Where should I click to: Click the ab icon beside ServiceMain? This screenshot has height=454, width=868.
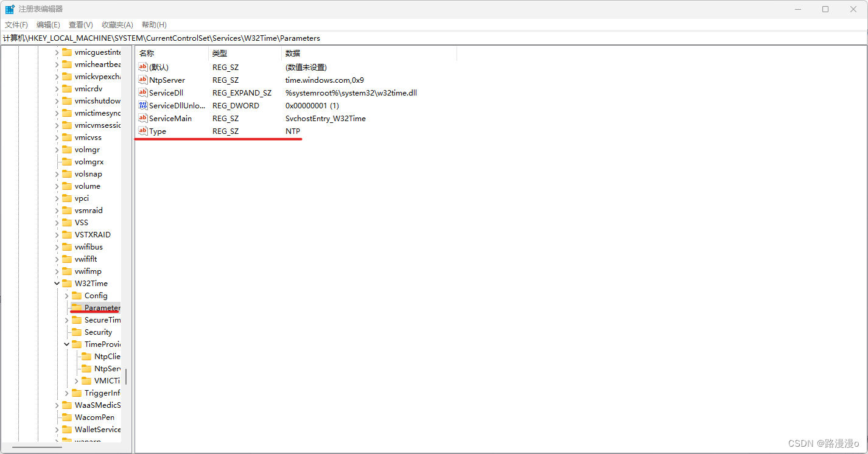pyautogui.click(x=142, y=118)
